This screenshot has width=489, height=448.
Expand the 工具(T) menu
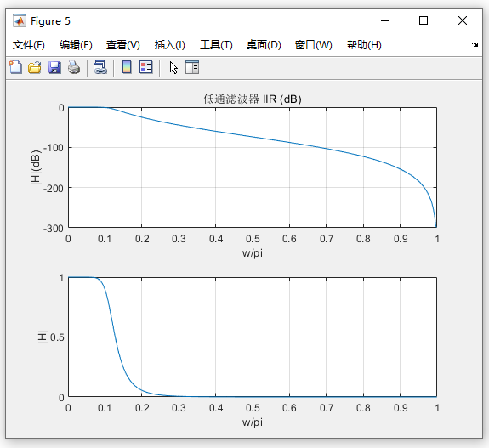click(x=216, y=45)
